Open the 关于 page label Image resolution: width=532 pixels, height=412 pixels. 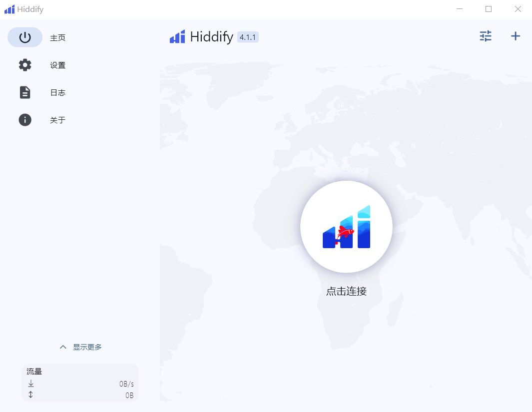(58, 120)
